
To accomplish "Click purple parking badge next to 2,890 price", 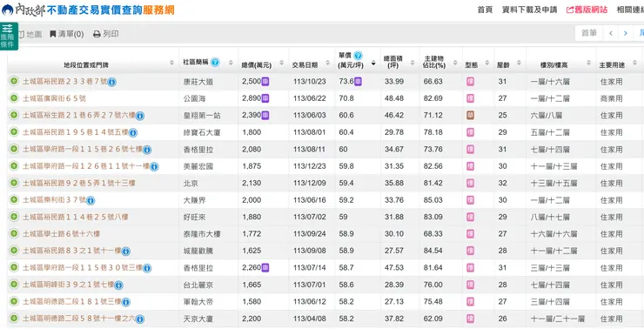I will click(x=265, y=98).
